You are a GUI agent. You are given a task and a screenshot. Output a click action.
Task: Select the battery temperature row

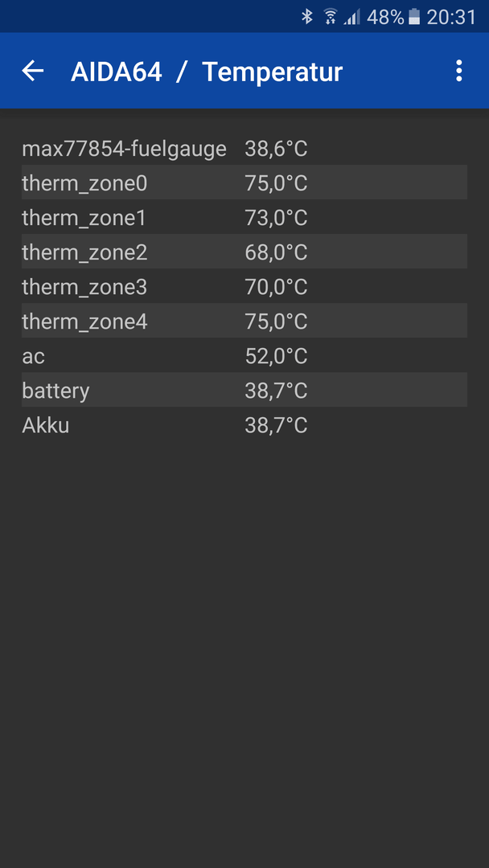244,391
